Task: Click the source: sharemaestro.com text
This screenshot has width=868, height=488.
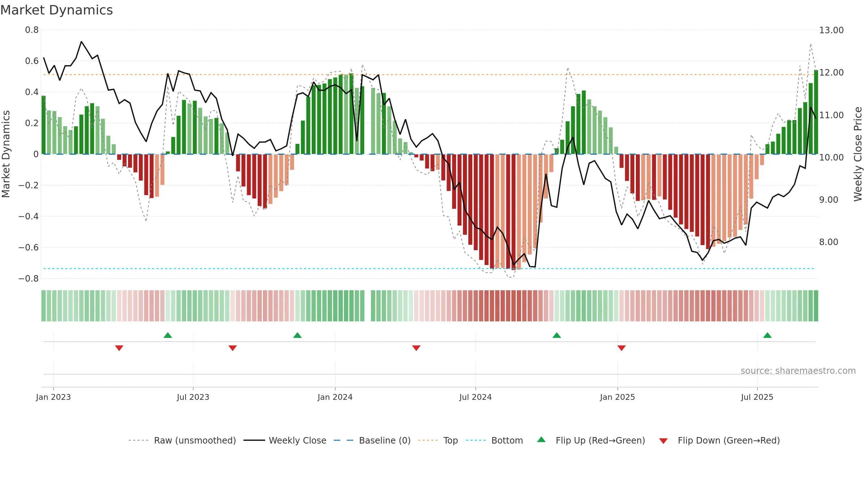Action: [798, 371]
